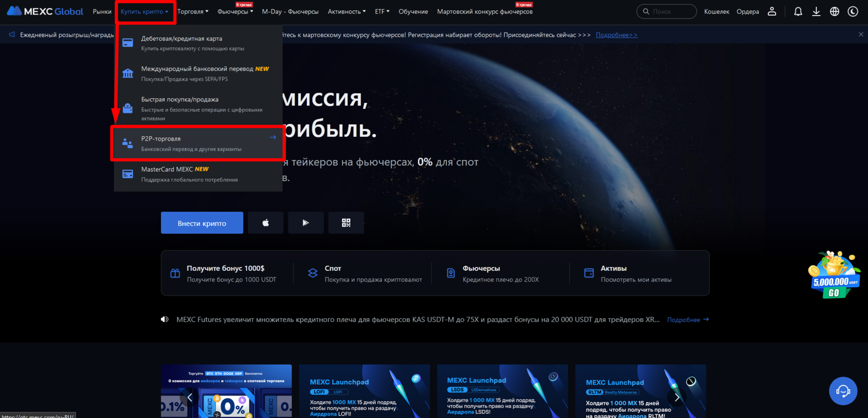Click the quick buy/sell bag icon
The width and height of the screenshot is (868, 418).
click(x=128, y=108)
